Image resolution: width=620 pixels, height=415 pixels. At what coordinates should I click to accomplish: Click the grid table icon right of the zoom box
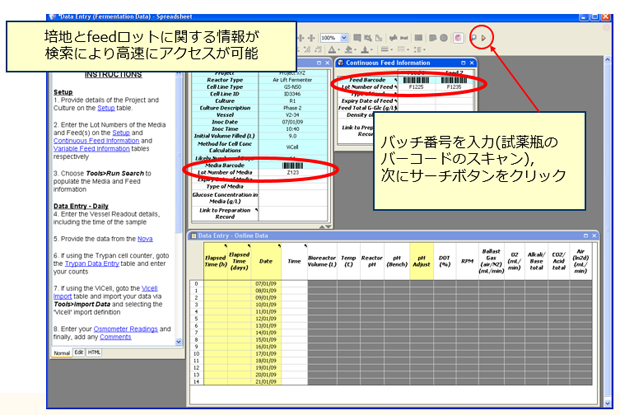tap(357, 38)
